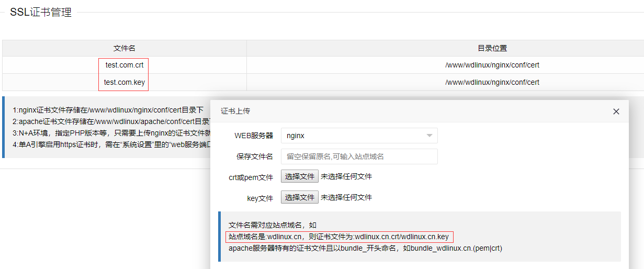
Task: Click note 1 about nginx证书文件 directory
Action: tap(110, 110)
